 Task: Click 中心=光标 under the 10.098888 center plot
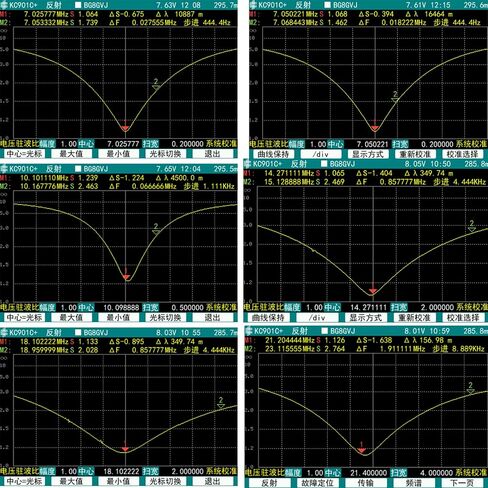click(24, 318)
